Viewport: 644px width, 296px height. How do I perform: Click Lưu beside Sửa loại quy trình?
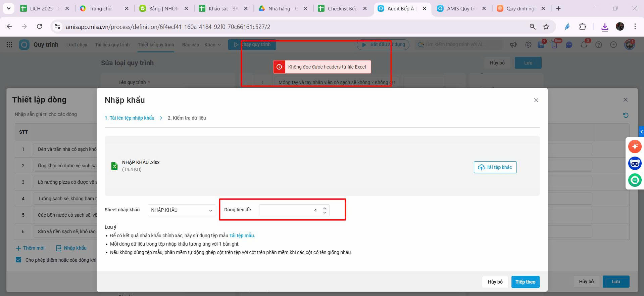[x=528, y=63]
